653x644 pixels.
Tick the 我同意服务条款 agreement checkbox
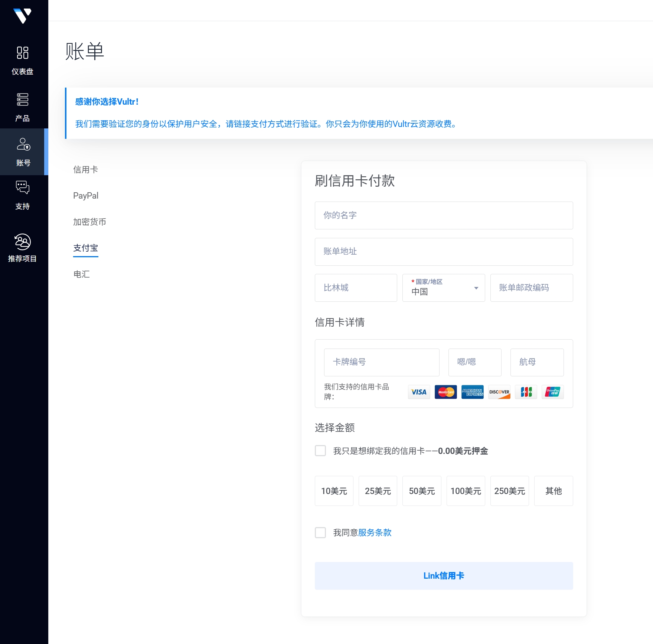point(320,533)
